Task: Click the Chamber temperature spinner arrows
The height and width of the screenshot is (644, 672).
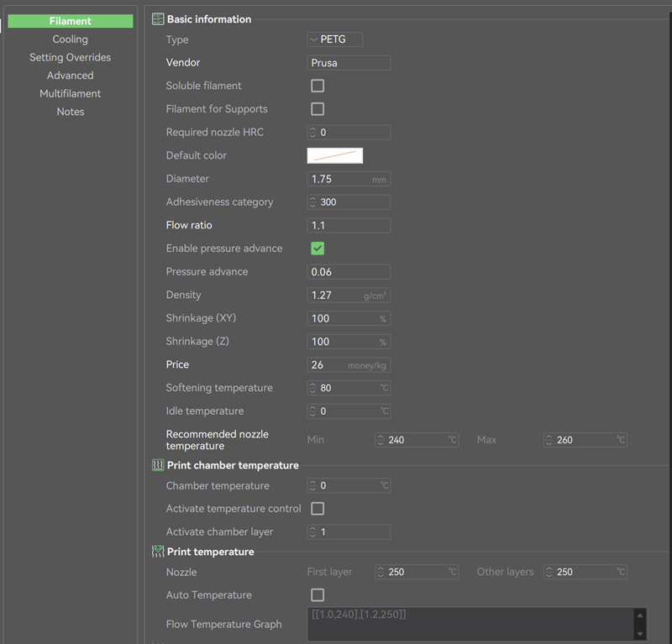Action: pyautogui.click(x=313, y=486)
